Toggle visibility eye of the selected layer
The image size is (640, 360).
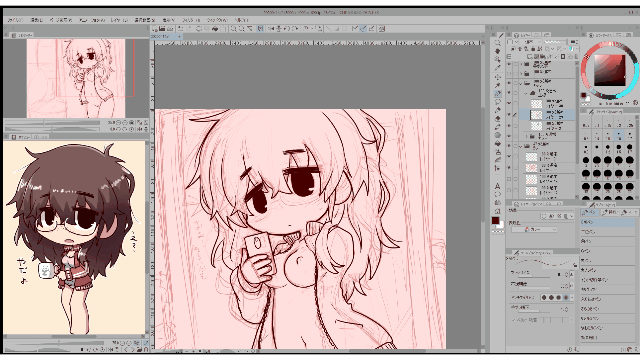[509, 115]
